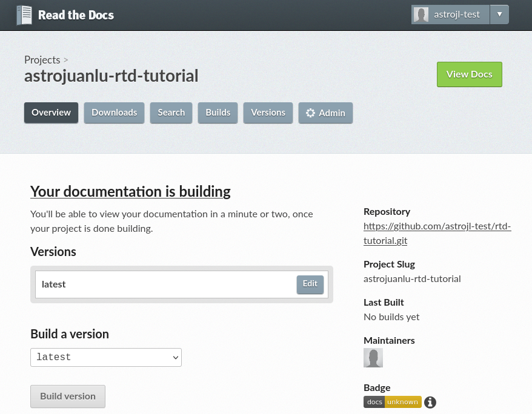
Task: Click the gear icon on Admin tab
Action: click(311, 113)
